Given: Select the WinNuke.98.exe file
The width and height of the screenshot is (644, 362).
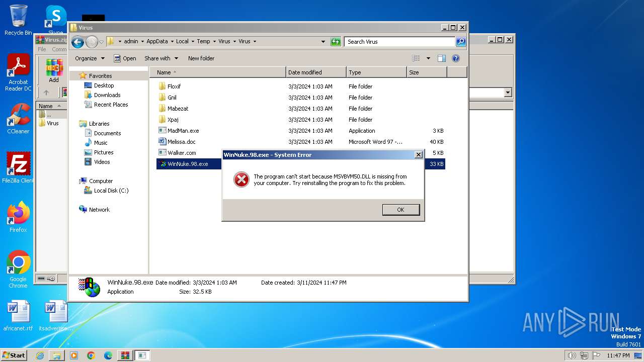Looking at the screenshot, I should 188,164.
